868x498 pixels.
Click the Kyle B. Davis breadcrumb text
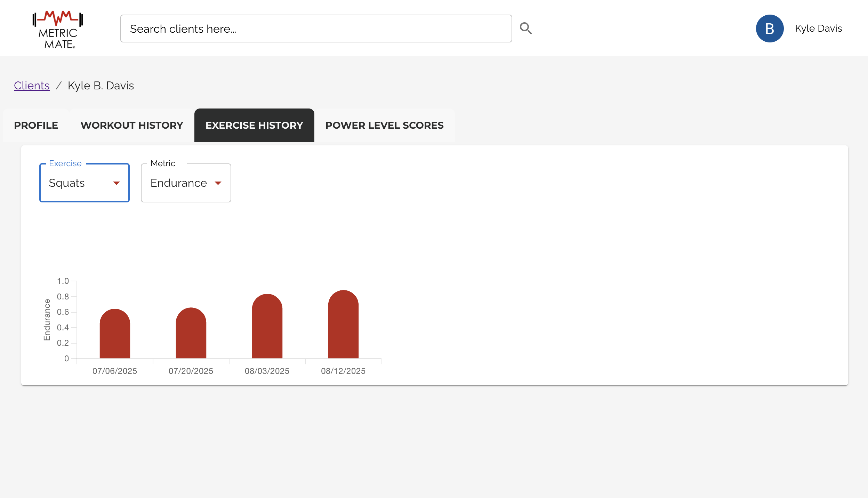pos(101,86)
